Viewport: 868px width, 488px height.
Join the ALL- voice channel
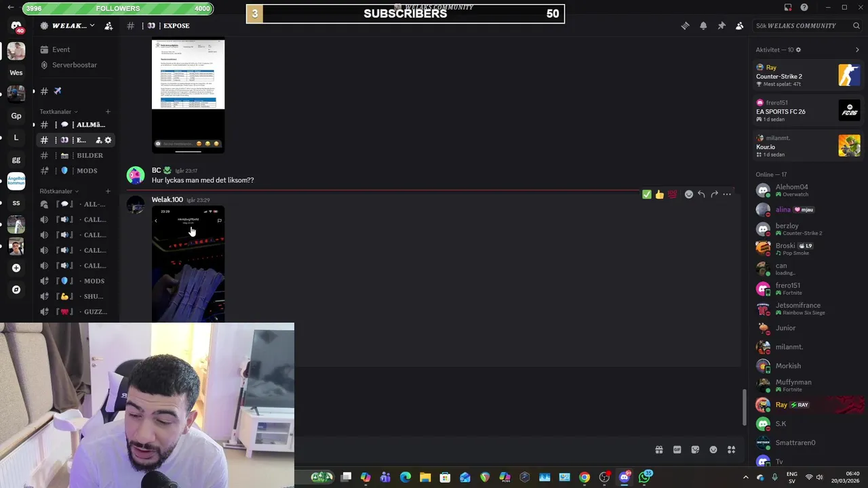pos(75,204)
